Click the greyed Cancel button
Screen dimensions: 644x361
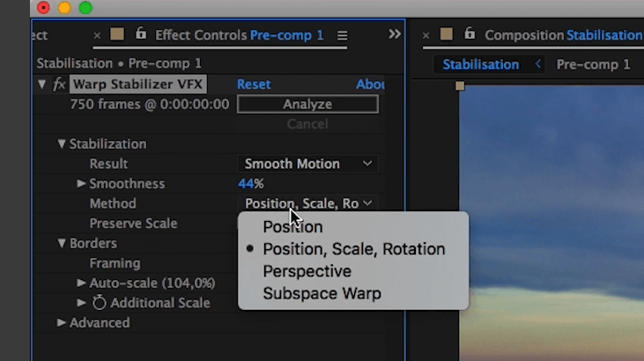coord(307,124)
